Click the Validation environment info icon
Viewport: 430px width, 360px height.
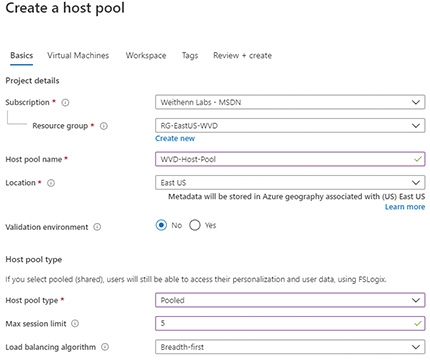coord(97,227)
